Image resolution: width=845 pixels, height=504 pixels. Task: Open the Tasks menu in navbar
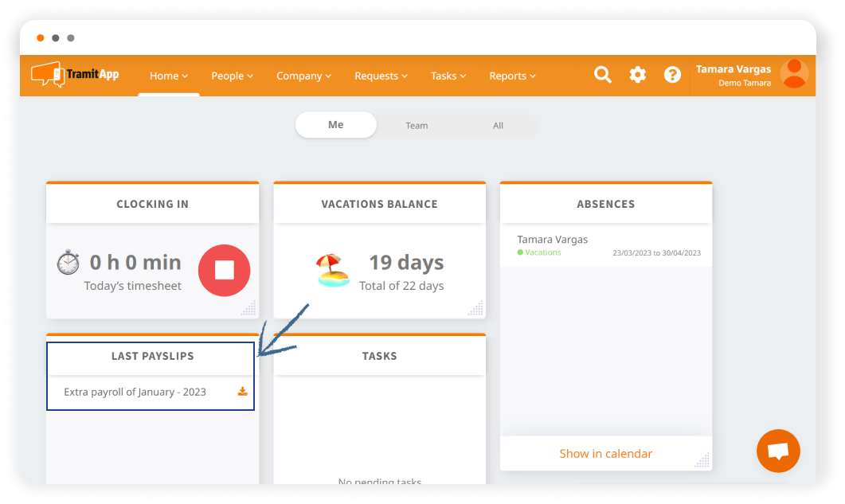[448, 76]
